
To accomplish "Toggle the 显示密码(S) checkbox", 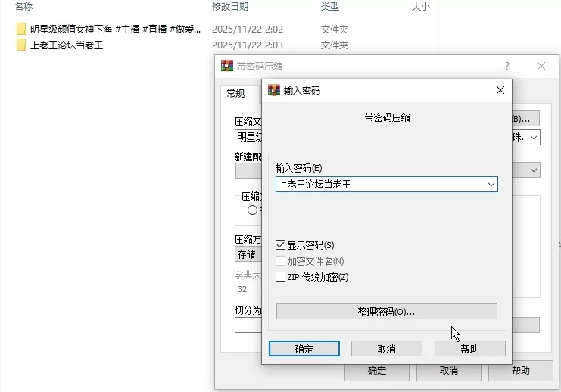I will point(280,245).
